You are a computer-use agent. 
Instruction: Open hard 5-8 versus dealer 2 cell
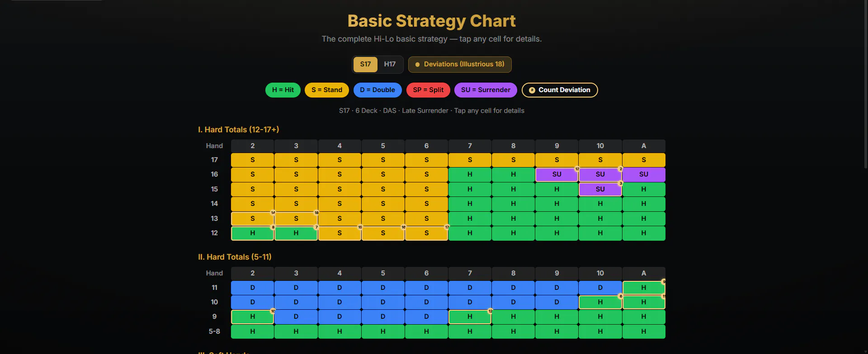coord(252,331)
